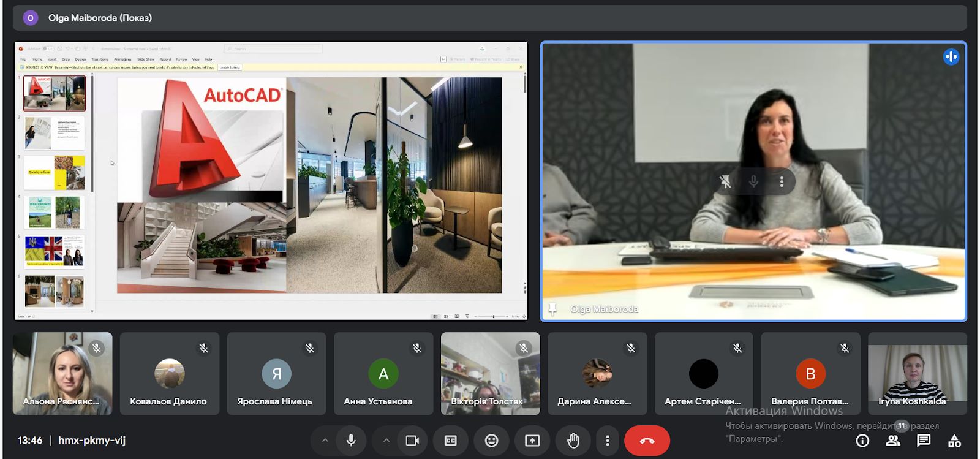Open PowerPoint Share dropdown
The width and height of the screenshot is (980, 459).
click(x=513, y=59)
